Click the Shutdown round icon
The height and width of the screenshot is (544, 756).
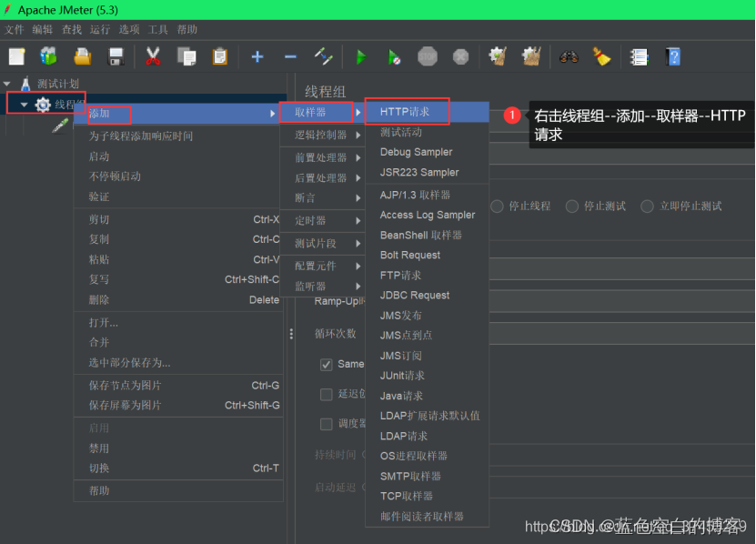point(460,57)
